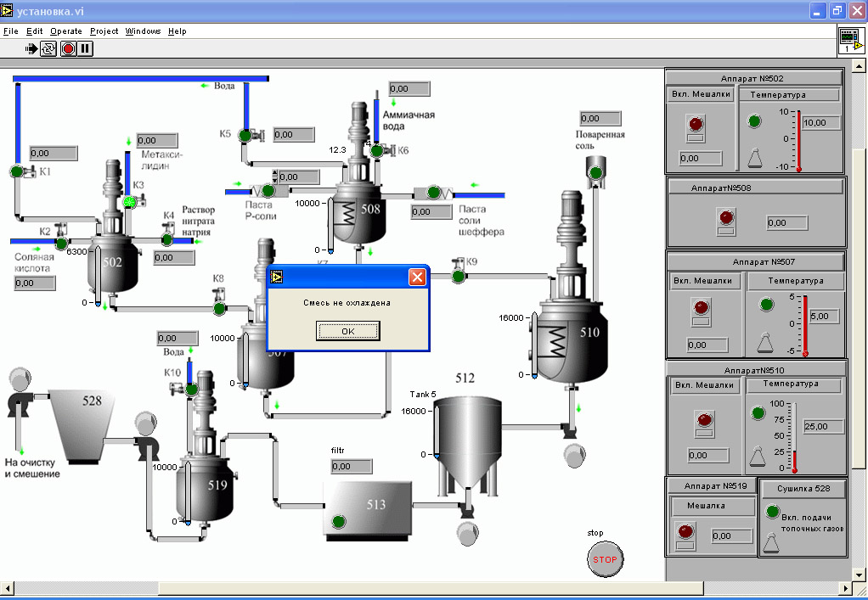This screenshot has width=868, height=600.
Task: Click temperature thermometer slider in №502
Action: pos(798,140)
